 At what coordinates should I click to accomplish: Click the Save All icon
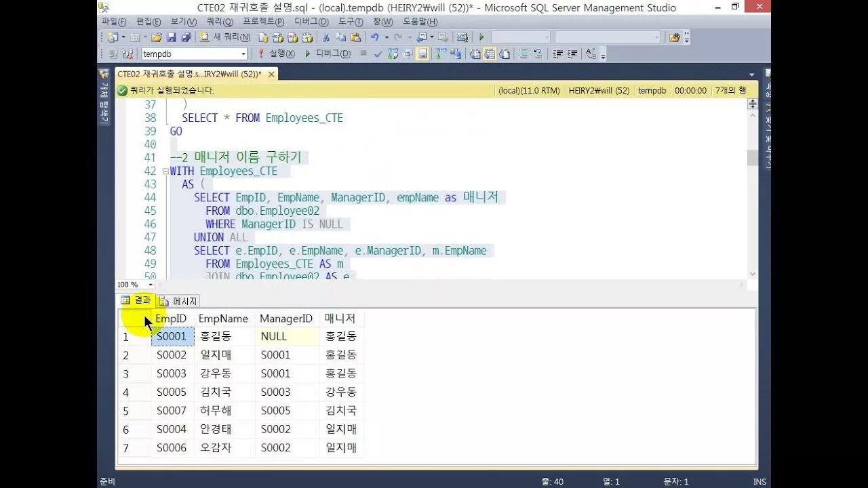click(x=186, y=37)
